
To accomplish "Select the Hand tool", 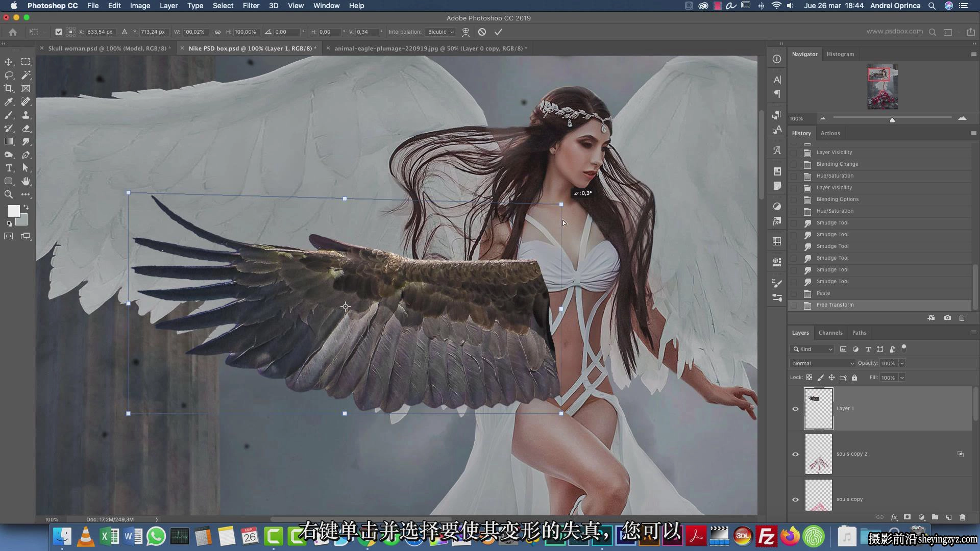I will tap(26, 181).
